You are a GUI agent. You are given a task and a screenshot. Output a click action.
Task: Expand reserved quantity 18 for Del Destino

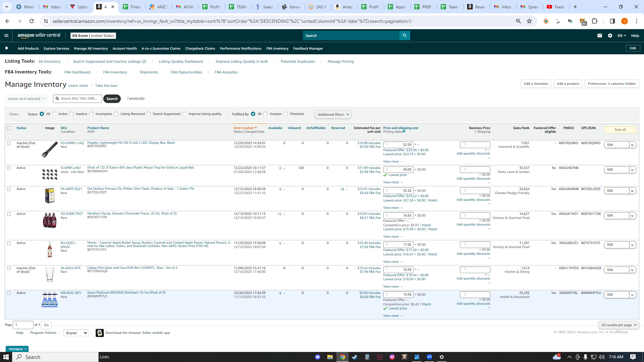pos(344,189)
